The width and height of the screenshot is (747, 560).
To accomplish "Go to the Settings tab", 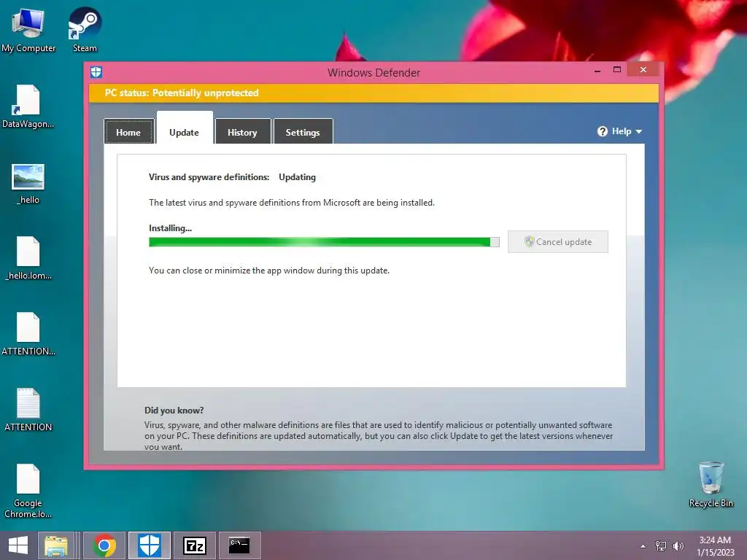I will [303, 131].
